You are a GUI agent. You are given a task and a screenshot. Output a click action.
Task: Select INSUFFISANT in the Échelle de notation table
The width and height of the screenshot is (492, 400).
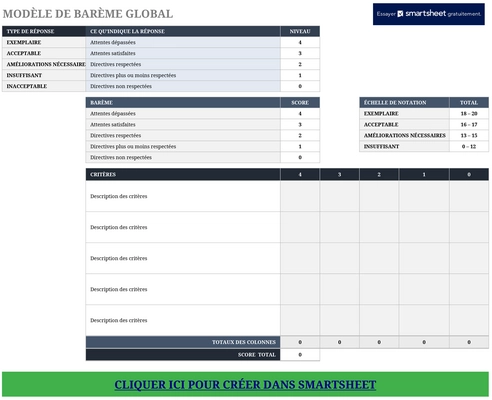[x=404, y=147]
